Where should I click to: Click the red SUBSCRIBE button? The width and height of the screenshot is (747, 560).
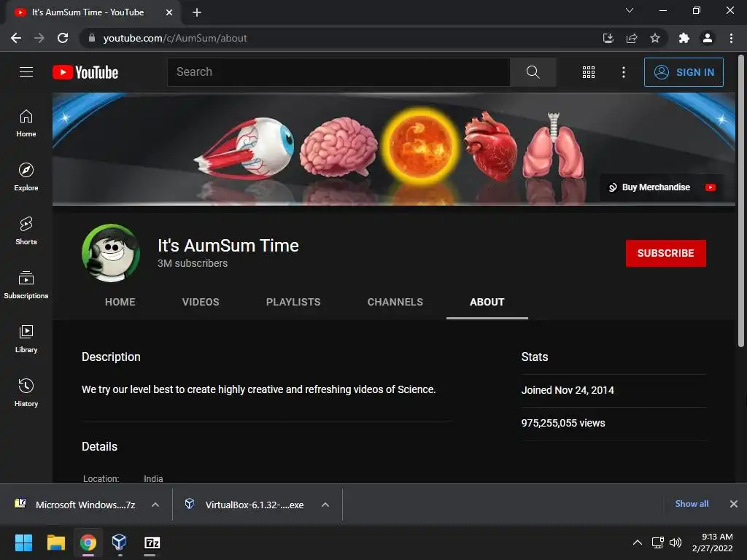tap(665, 253)
